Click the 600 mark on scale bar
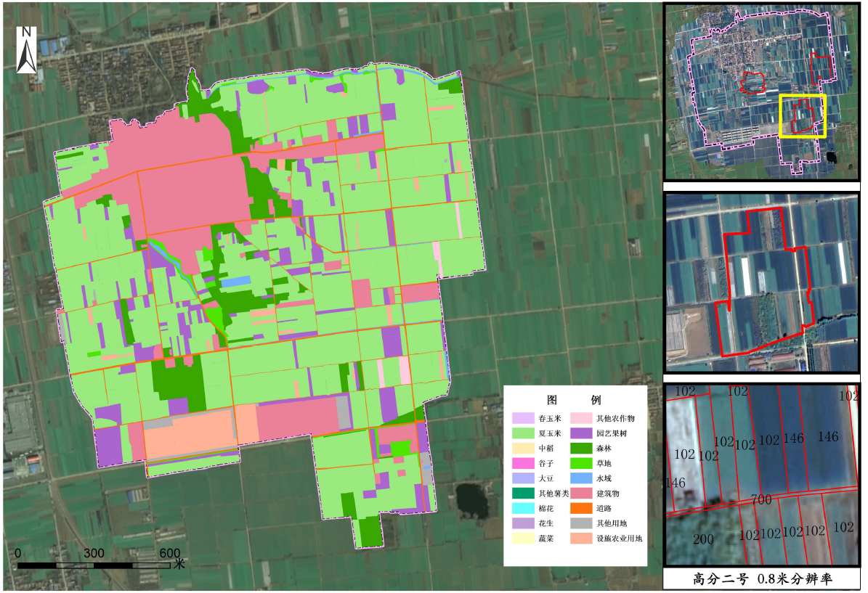 (x=170, y=553)
